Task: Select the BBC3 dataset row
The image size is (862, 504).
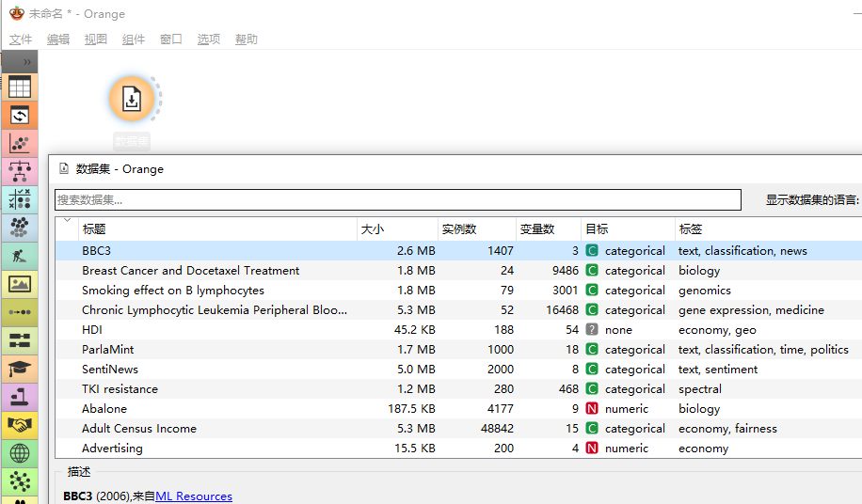Action: tap(458, 251)
